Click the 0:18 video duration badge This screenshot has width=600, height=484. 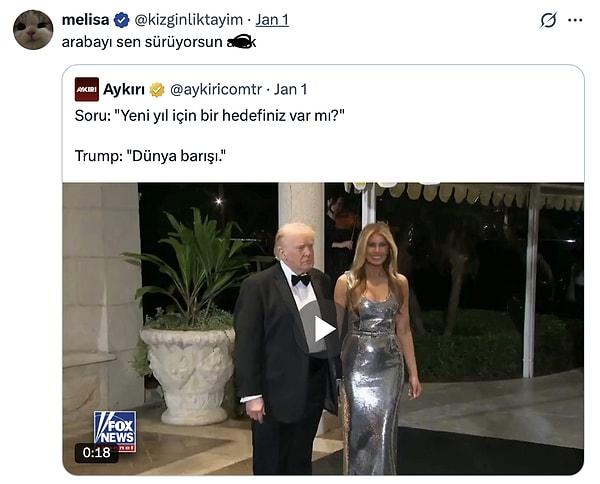pyautogui.click(x=95, y=454)
